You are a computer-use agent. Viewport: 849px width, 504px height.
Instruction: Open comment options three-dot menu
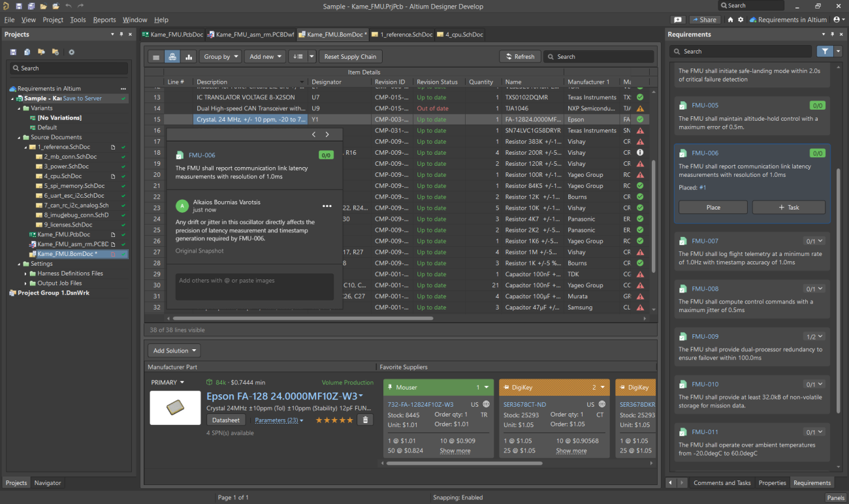tap(327, 206)
